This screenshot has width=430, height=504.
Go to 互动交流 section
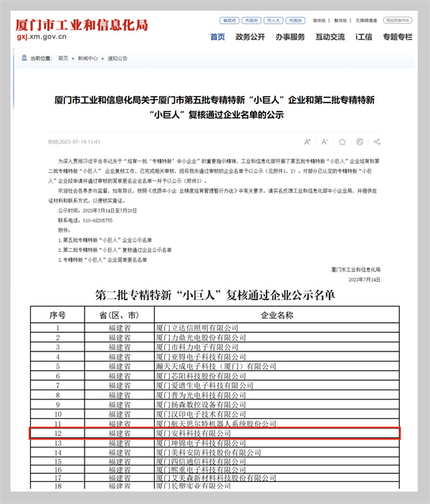[330, 37]
